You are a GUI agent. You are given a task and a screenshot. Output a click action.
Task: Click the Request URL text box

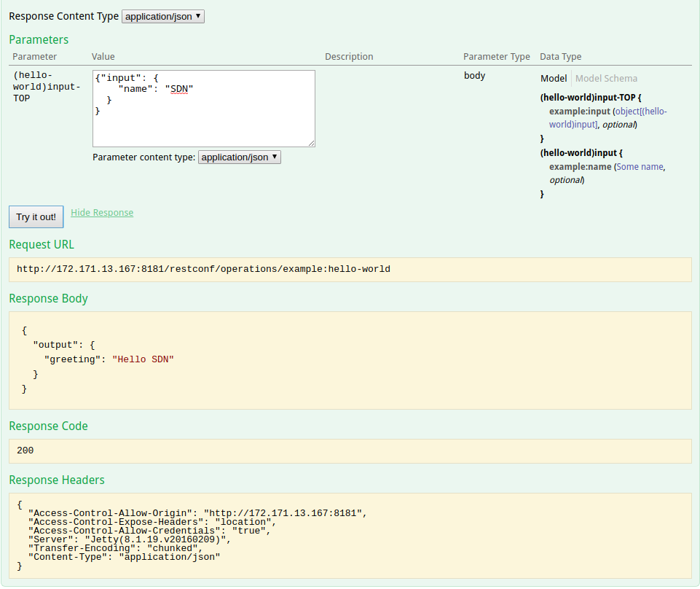(x=350, y=270)
